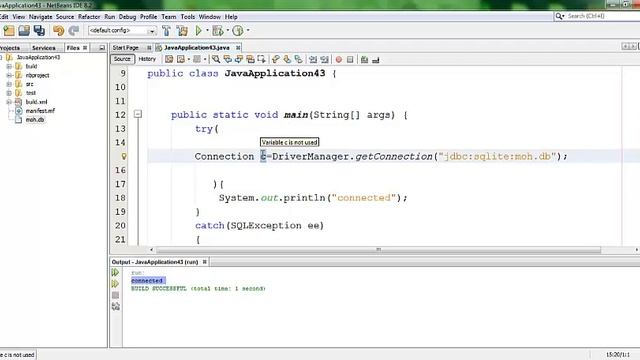The image size is (640, 360).
Task: Minimize the Files panel group
Action: pos(102,48)
